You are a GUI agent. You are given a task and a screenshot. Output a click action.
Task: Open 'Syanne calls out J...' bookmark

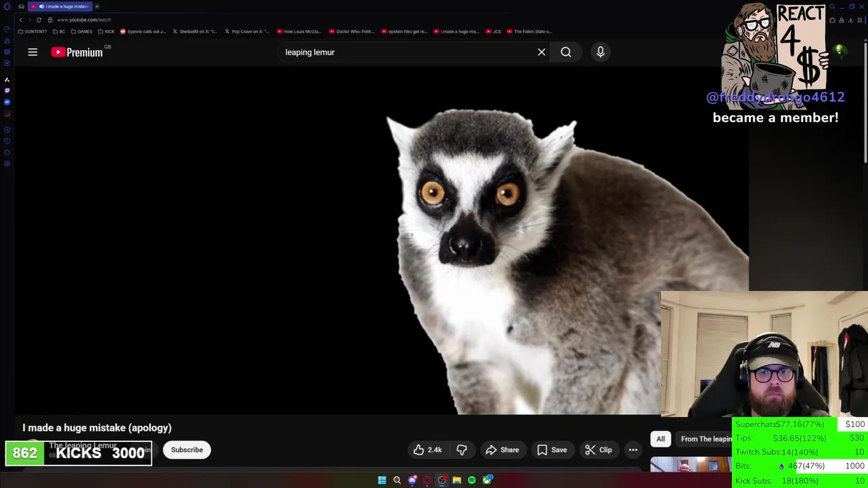pyautogui.click(x=143, y=31)
